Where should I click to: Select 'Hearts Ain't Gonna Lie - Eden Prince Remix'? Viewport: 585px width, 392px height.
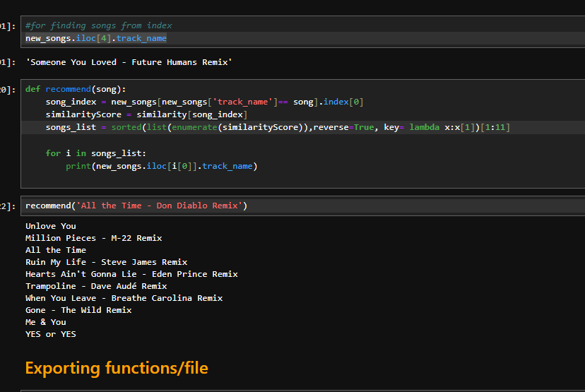131,274
